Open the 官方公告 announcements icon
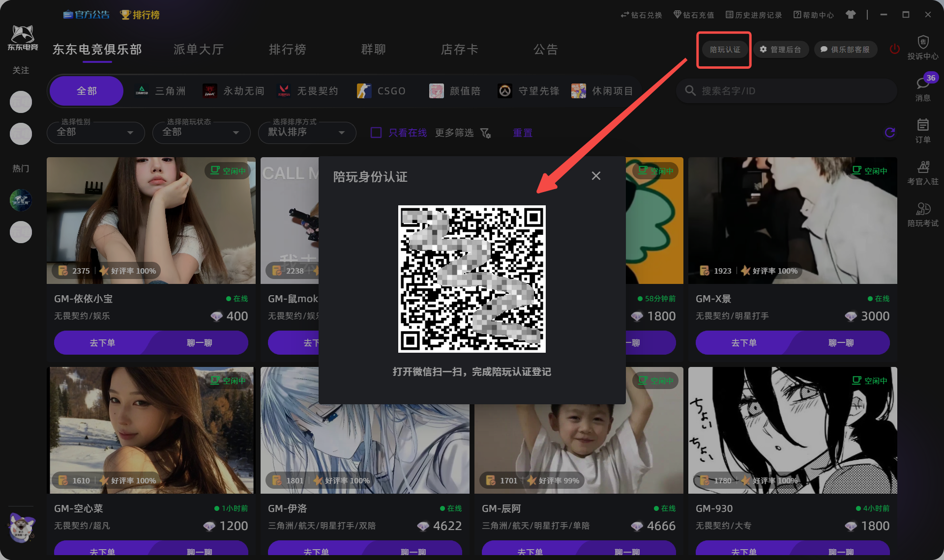Screen dimensions: 944x560 tap(86, 15)
